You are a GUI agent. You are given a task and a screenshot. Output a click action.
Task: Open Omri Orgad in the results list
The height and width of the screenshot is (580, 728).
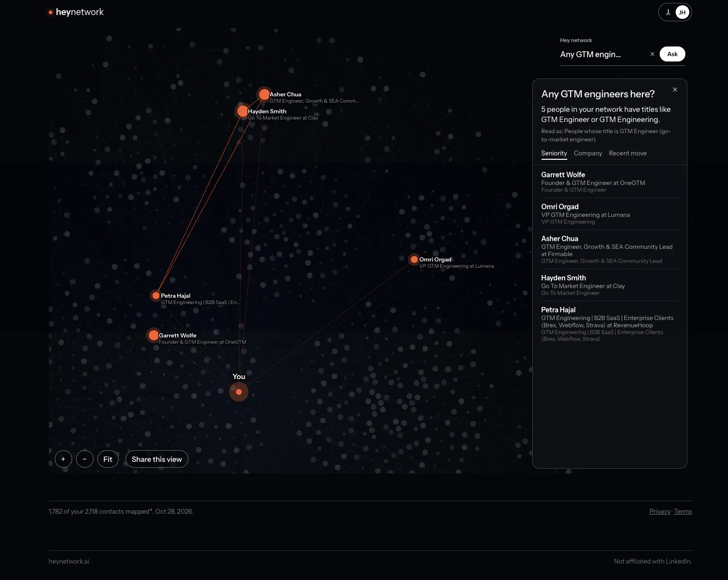point(609,214)
